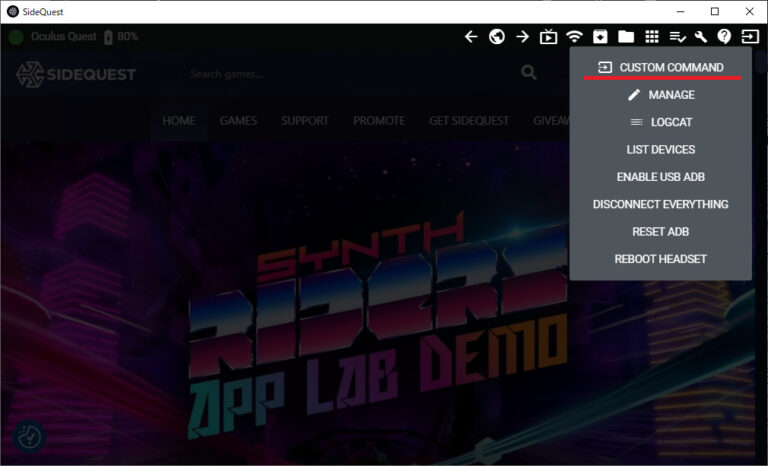
Task: Open the install APK box icon
Action: pos(600,37)
